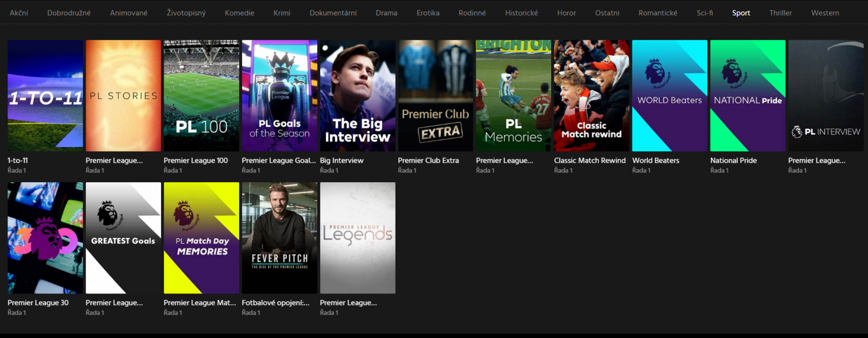Switch to Rodinné genre tab

[472, 13]
